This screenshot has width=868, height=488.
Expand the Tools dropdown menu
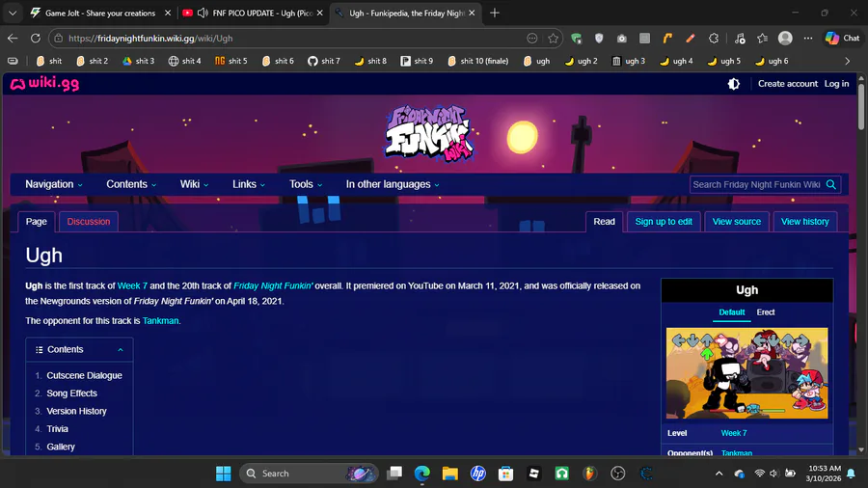(306, 184)
